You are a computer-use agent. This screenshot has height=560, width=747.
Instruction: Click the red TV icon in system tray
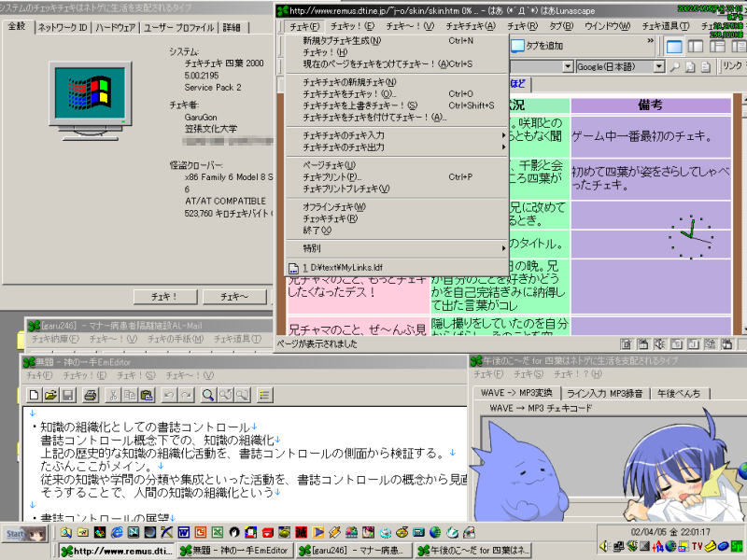[698, 546]
